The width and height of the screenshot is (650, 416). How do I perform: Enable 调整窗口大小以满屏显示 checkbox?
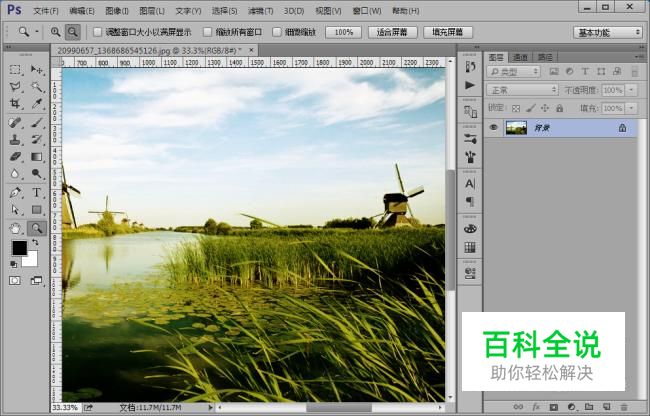[x=97, y=32]
